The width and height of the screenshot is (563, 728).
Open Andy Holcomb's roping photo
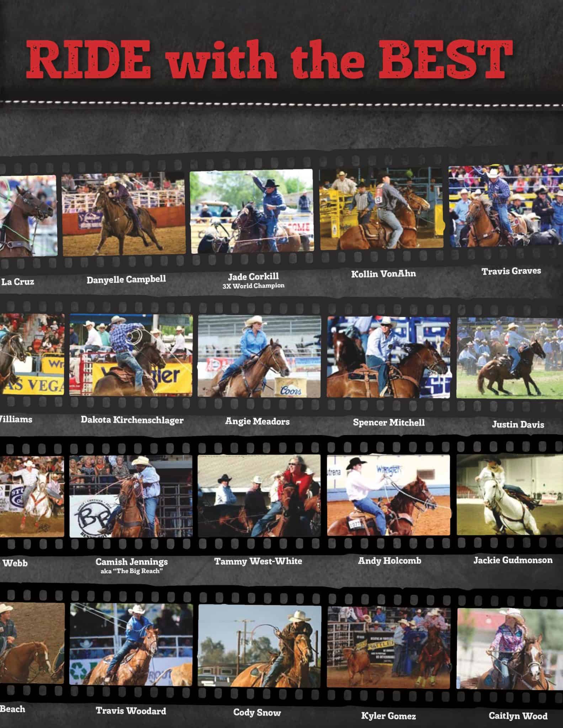[388, 495]
